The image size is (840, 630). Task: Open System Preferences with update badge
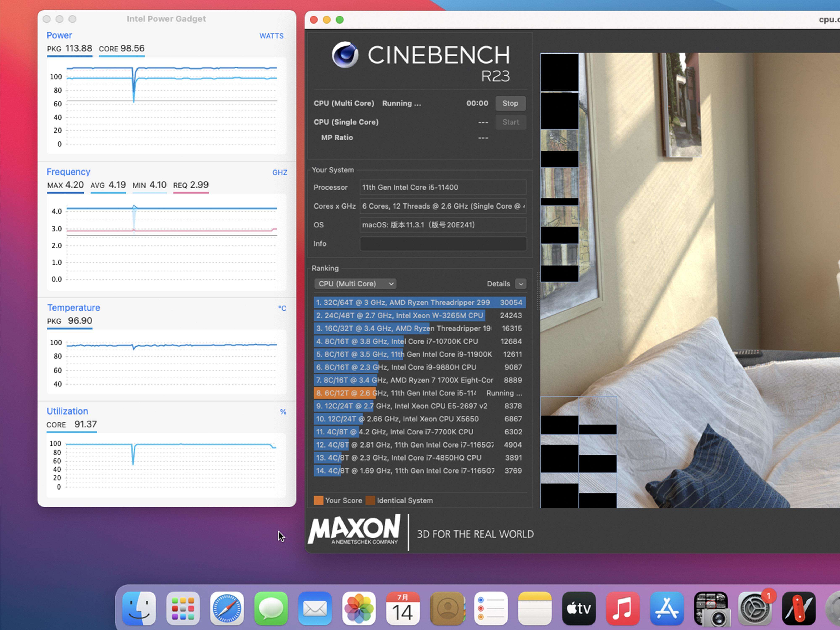coord(755,608)
